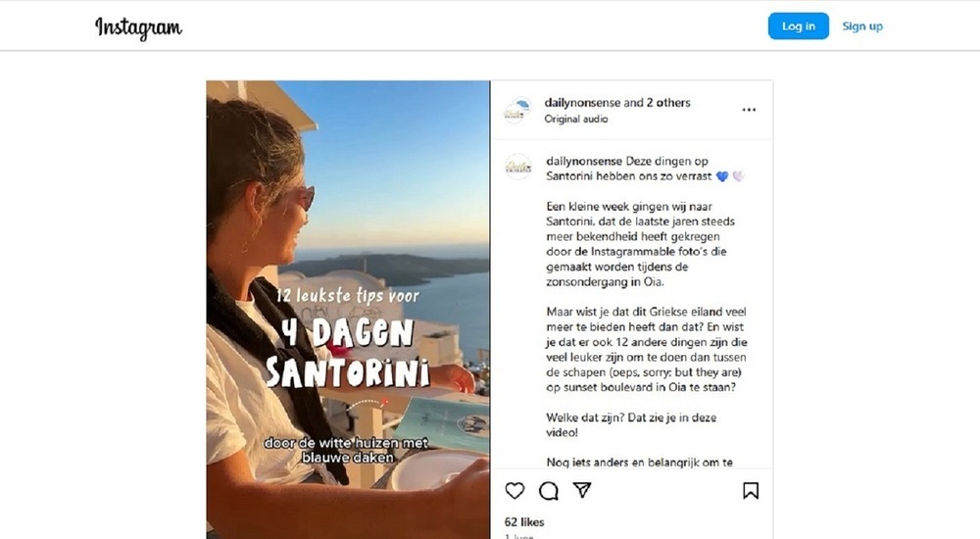Click the blue heart emoji in caption
980x539 pixels.
click(x=722, y=177)
